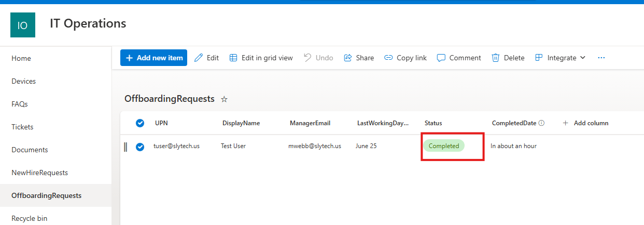Click the tuser@slytech.us UPN cell
Image resolution: width=644 pixels, height=225 pixels.
(176, 146)
